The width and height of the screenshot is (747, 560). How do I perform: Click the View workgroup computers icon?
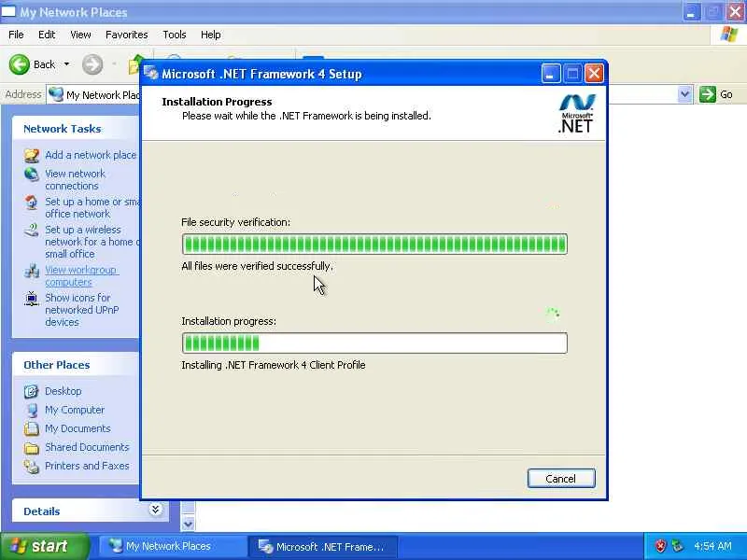point(32,271)
